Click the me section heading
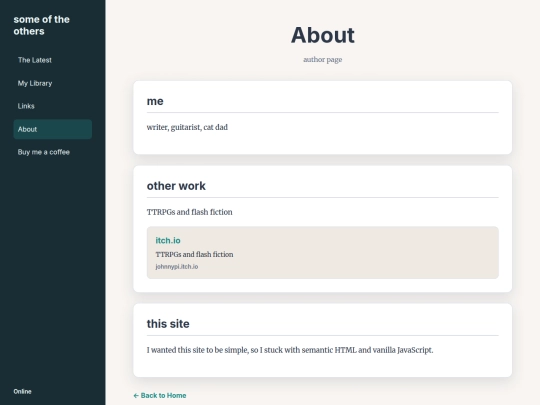Viewport: 540px width, 405px height. [155, 101]
